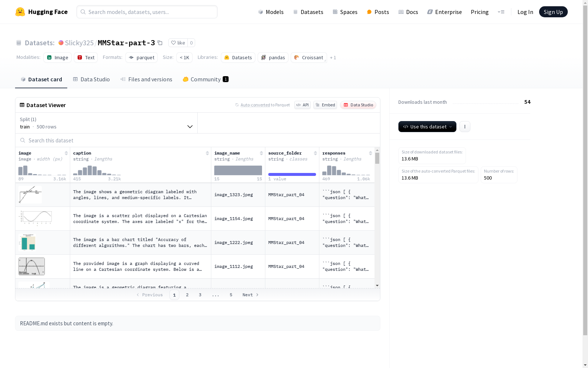
Task: Click the Embed button
Action: point(325,105)
